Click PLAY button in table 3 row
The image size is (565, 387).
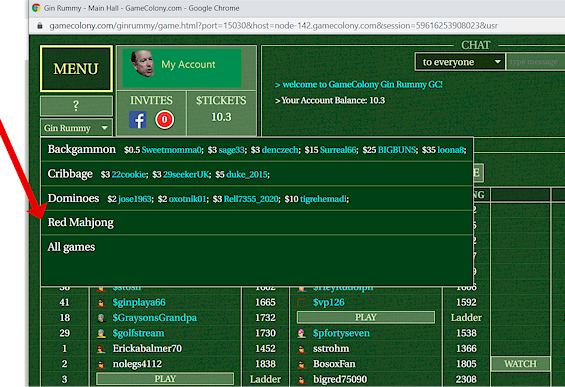click(x=165, y=379)
